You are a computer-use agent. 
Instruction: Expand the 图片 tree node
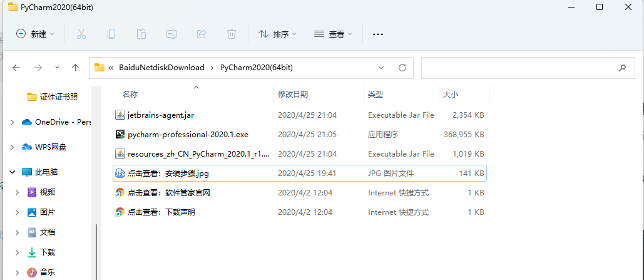click(x=18, y=212)
